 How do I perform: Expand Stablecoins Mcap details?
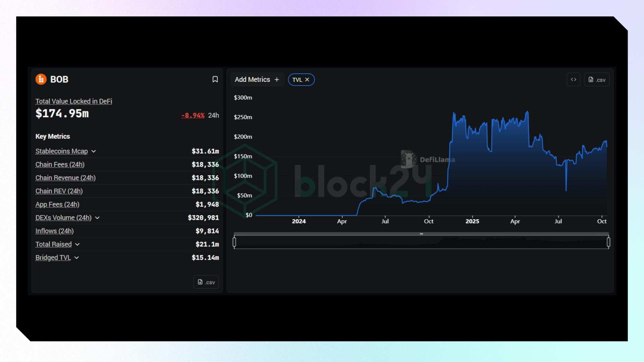[94, 152]
